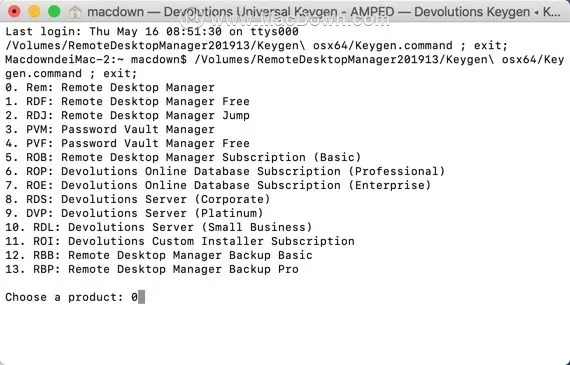Image resolution: width=570 pixels, height=365 pixels.
Task: Click the PVM: Password Vault Manager line
Action: click(x=110, y=129)
